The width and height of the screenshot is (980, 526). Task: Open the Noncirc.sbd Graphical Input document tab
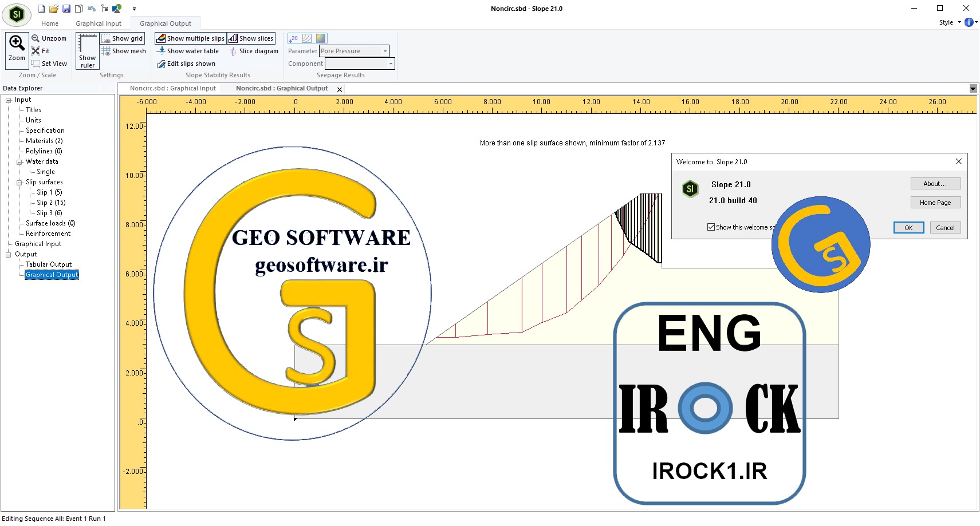click(173, 88)
